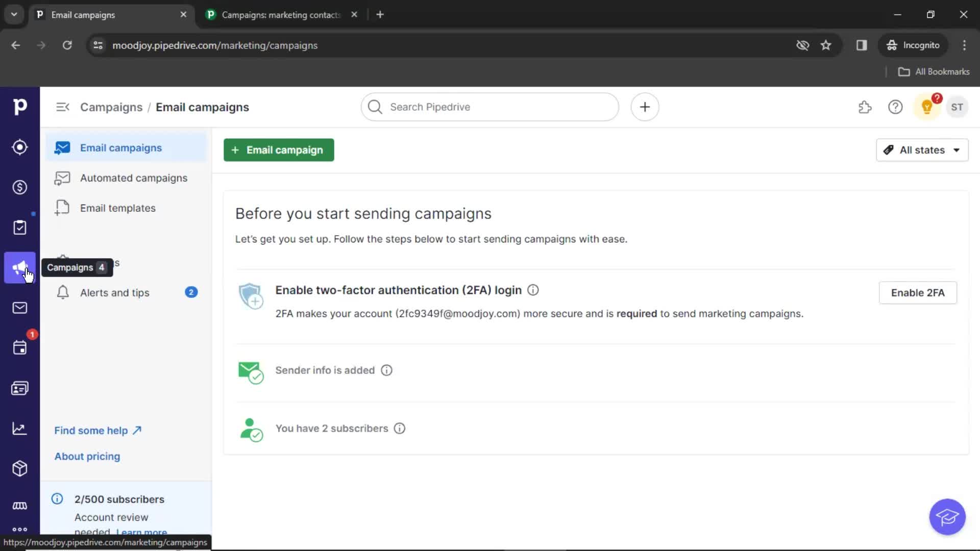Collapse the navigation menu icon
Image resolution: width=980 pixels, height=551 pixels.
pyautogui.click(x=63, y=107)
